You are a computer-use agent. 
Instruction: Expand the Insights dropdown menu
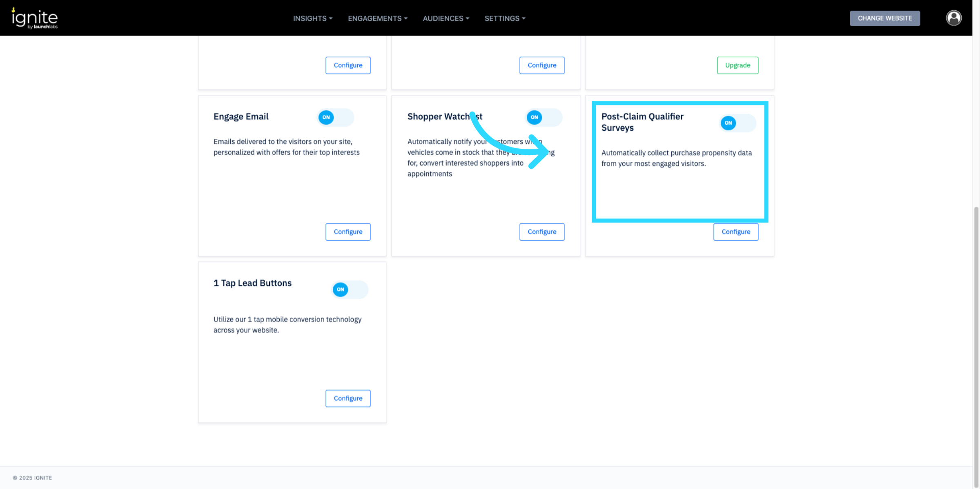[x=312, y=18]
